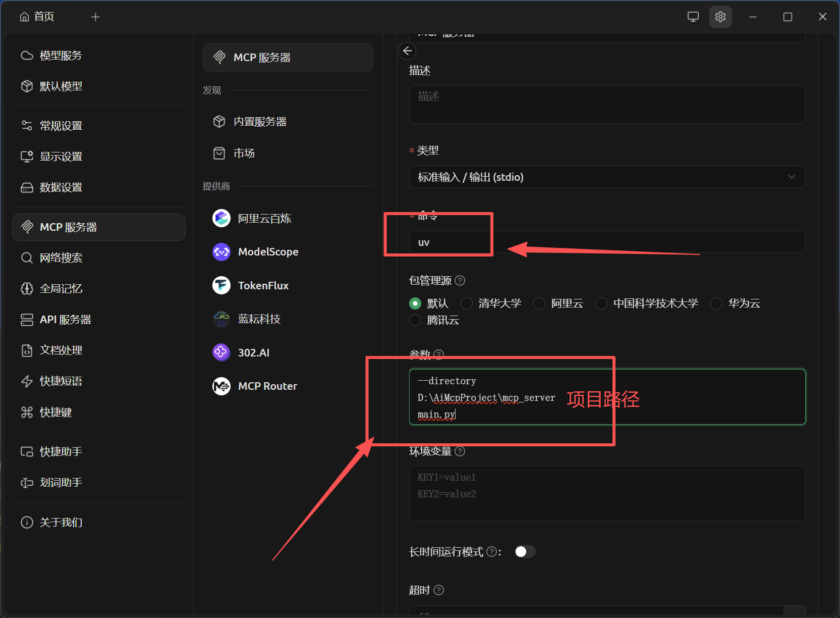Click the 参数 help question icon
The height and width of the screenshot is (618, 840).
click(439, 354)
